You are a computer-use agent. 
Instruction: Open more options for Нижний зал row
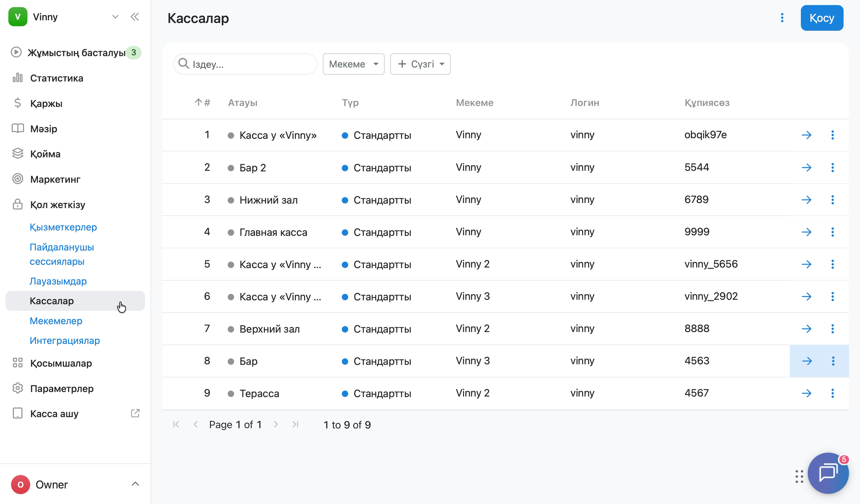click(x=833, y=200)
